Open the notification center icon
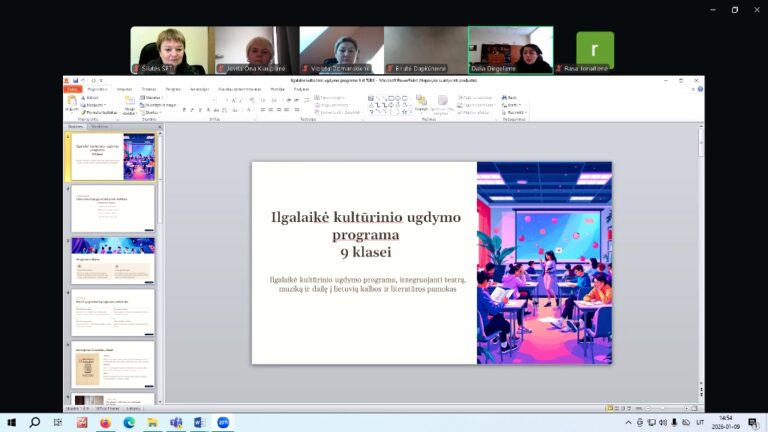This screenshot has width=768, height=432. tap(753, 423)
